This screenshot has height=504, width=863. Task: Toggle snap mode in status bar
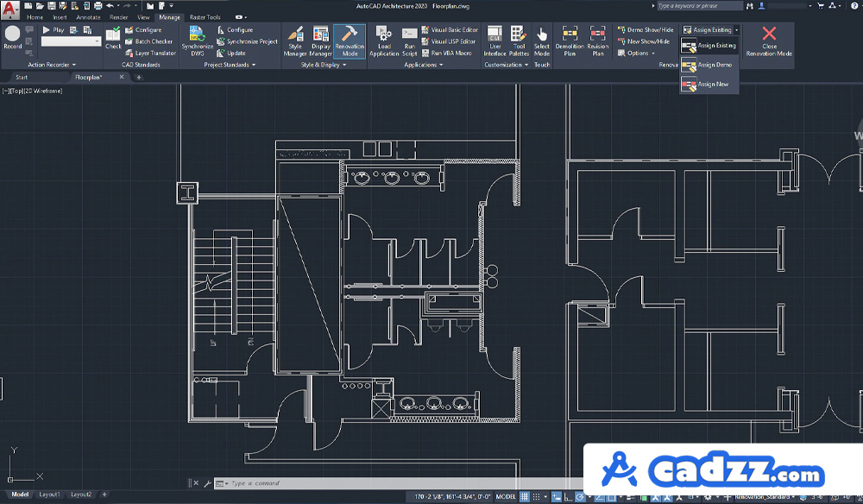(536, 497)
